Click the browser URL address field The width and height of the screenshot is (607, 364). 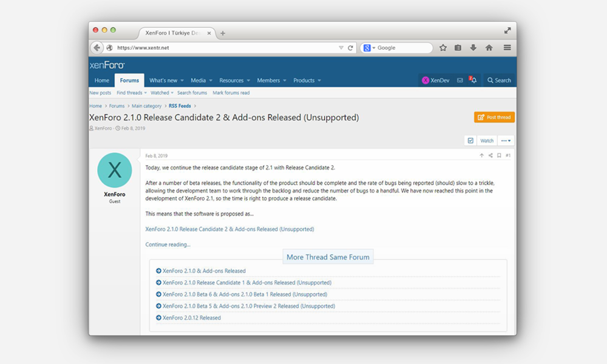[226, 47]
